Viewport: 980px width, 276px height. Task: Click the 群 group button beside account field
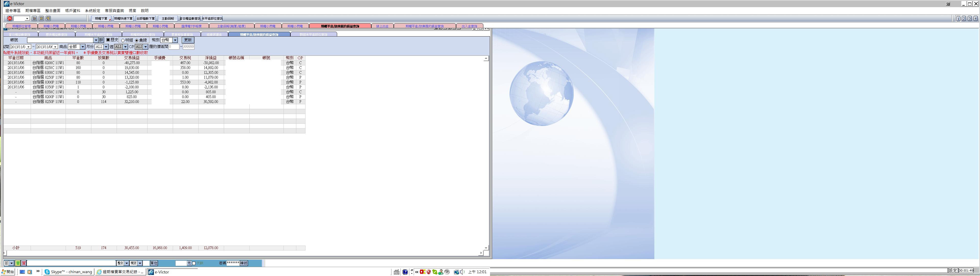coord(101,40)
